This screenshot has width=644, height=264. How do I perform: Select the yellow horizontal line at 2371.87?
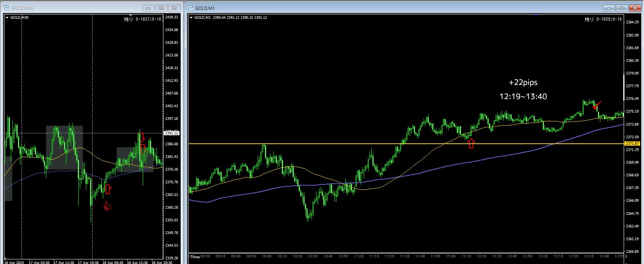[x=406, y=144]
